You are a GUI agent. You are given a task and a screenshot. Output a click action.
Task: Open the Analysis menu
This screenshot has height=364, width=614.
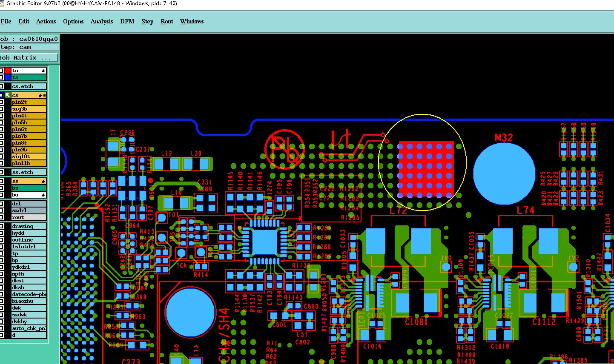coord(102,21)
